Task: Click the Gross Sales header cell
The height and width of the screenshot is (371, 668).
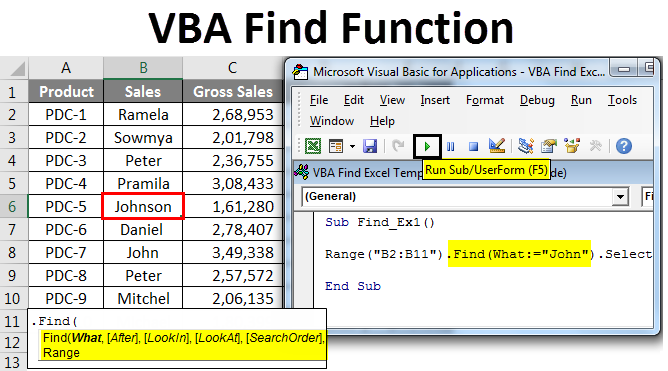Action: (x=233, y=92)
